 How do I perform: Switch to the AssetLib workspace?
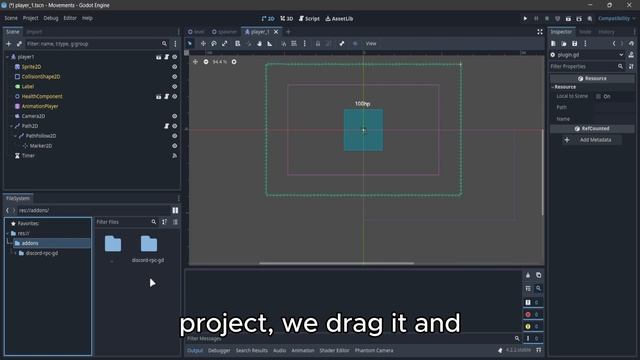(x=339, y=19)
